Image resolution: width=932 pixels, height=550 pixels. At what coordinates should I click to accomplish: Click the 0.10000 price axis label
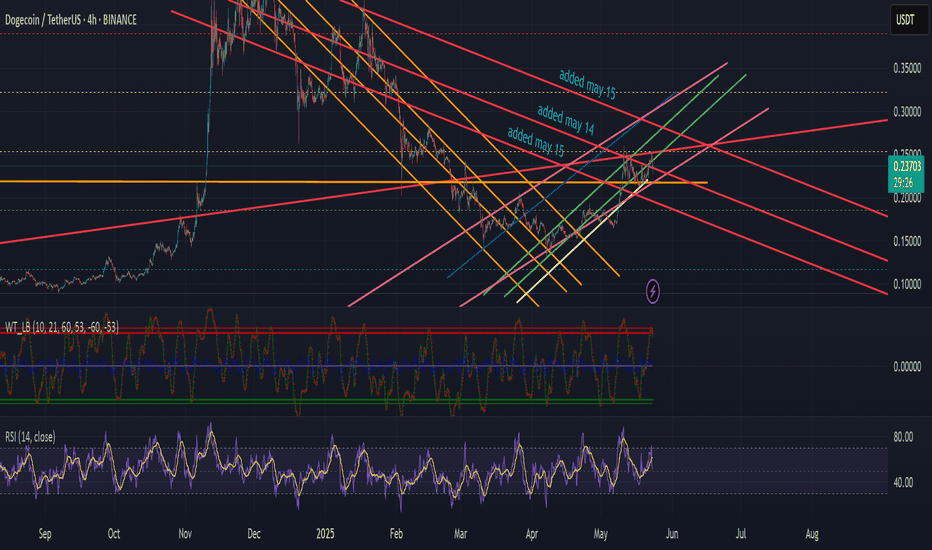907,284
